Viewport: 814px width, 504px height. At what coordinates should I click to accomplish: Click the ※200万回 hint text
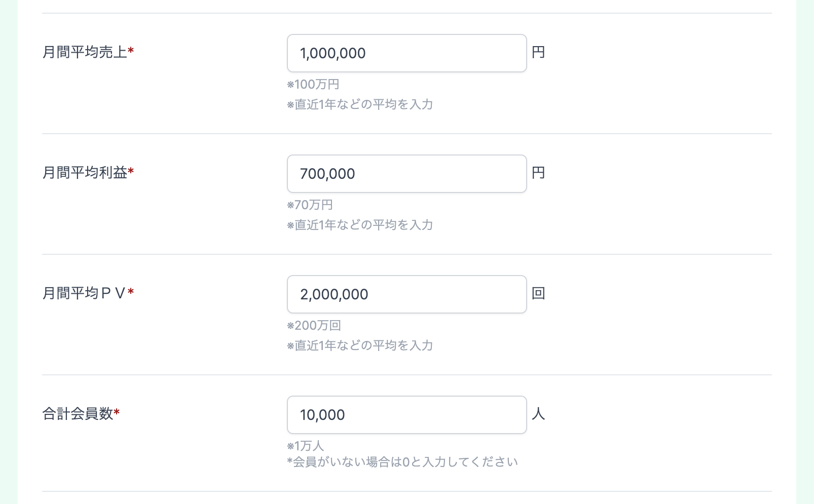314,325
